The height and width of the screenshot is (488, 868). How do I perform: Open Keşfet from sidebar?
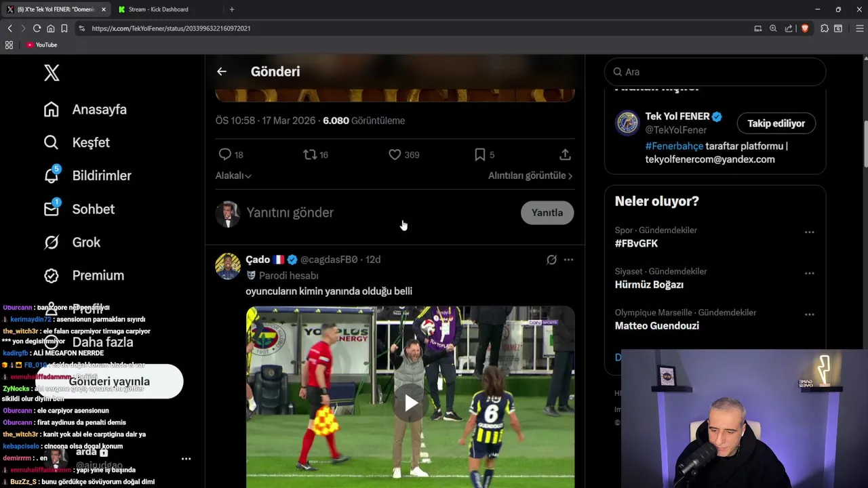tap(77, 142)
